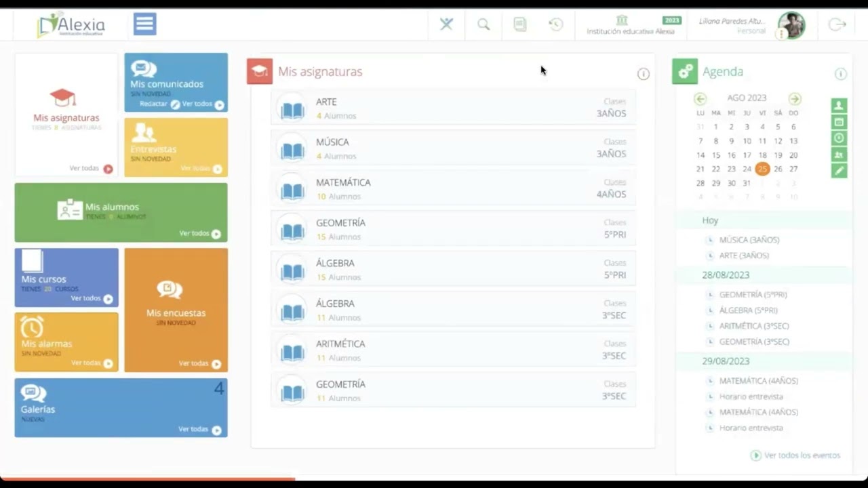
Task: Click the Mis asignaturas graduation cap header icon
Action: click(260, 71)
